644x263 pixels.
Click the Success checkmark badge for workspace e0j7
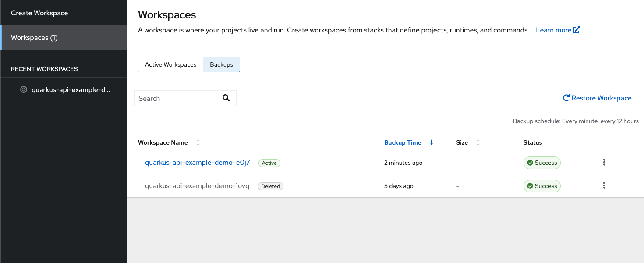click(531, 163)
